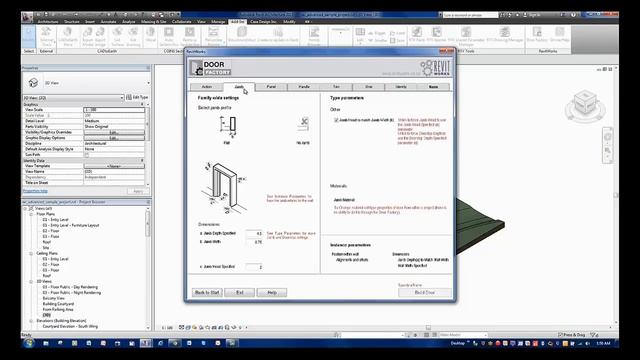Open the 3D View type dropdown

pos(148,83)
